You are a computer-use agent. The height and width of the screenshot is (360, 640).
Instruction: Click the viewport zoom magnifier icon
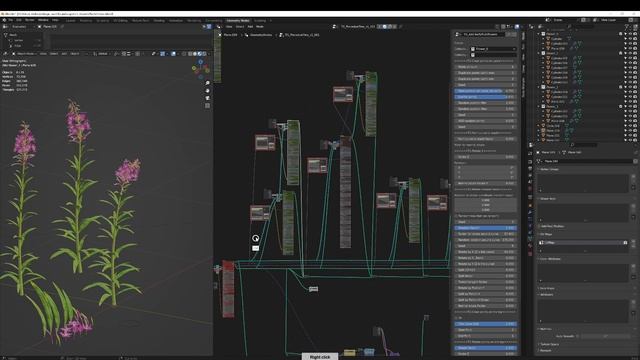207,83
